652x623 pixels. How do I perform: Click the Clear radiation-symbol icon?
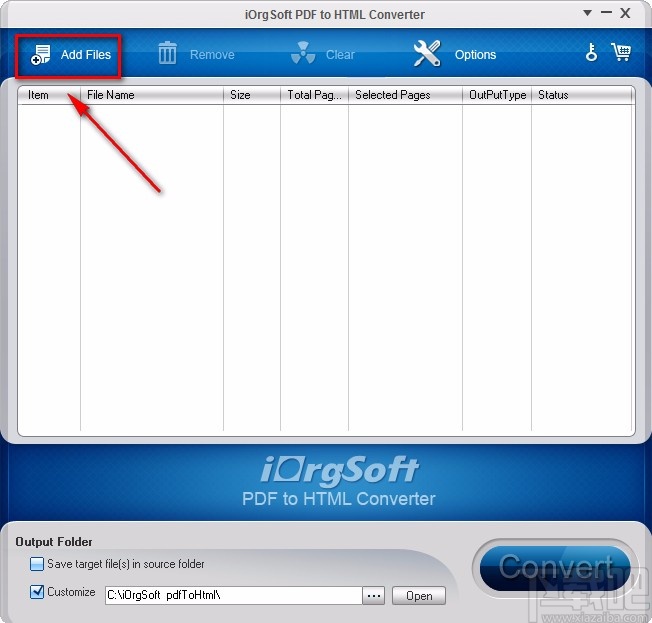click(x=303, y=53)
